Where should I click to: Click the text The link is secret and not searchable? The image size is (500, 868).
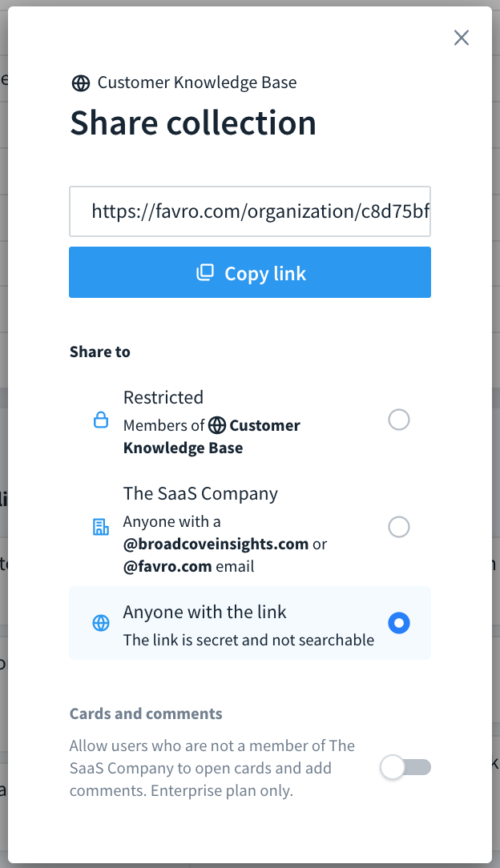248,640
